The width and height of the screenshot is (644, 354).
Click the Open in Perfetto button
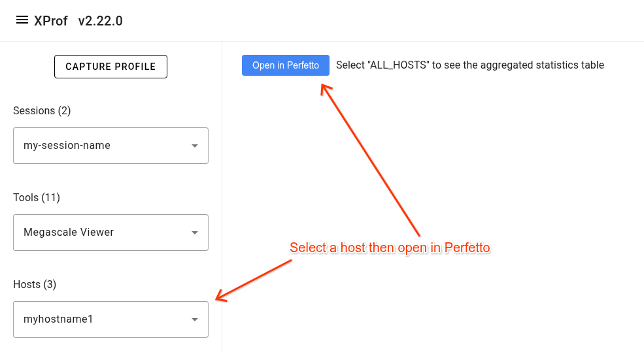(286, 65)
